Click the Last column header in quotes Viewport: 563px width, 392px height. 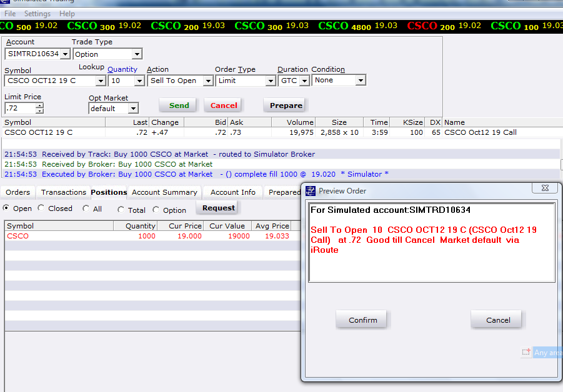pos(127,122)
